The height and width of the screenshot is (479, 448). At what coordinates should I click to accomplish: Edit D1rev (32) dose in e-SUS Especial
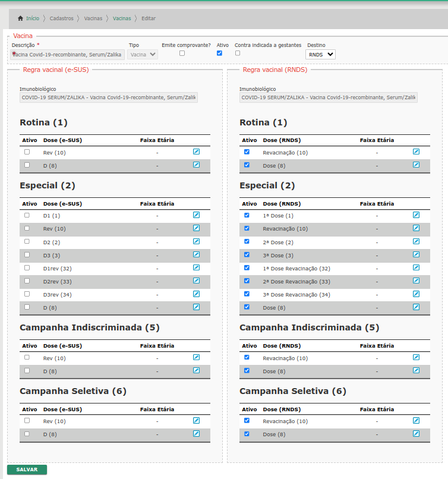196,268
